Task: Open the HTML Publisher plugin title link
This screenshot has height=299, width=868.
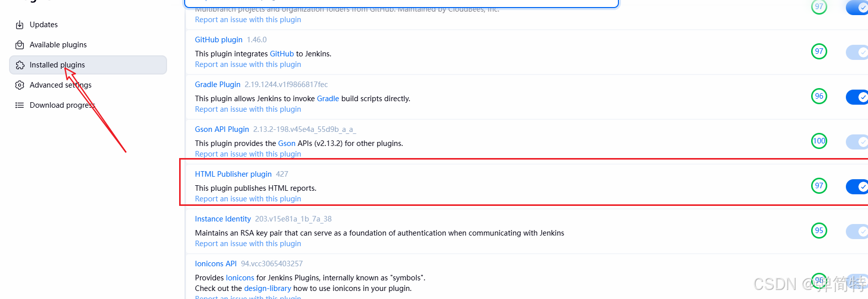Action: (x=233, y=174)
